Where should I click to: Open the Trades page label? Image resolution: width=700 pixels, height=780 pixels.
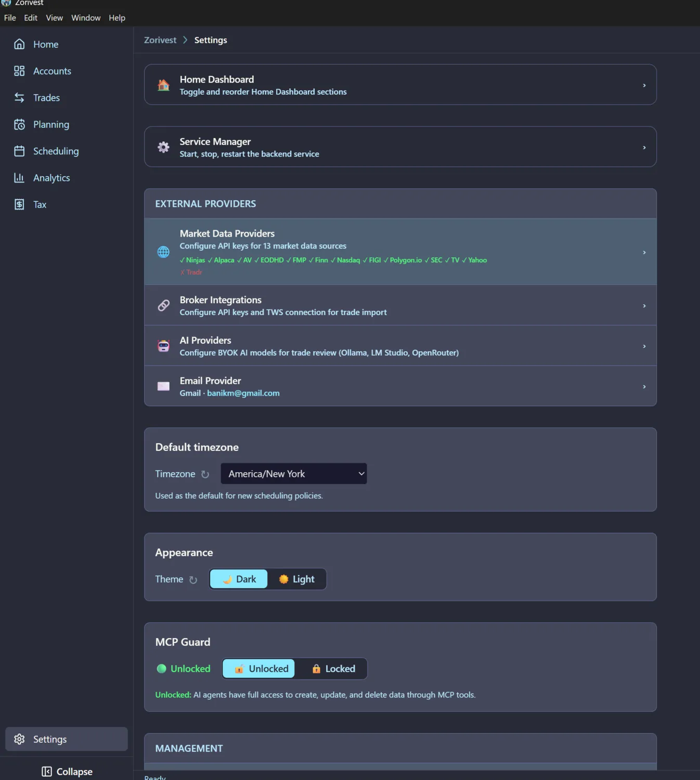coord(46,98)
